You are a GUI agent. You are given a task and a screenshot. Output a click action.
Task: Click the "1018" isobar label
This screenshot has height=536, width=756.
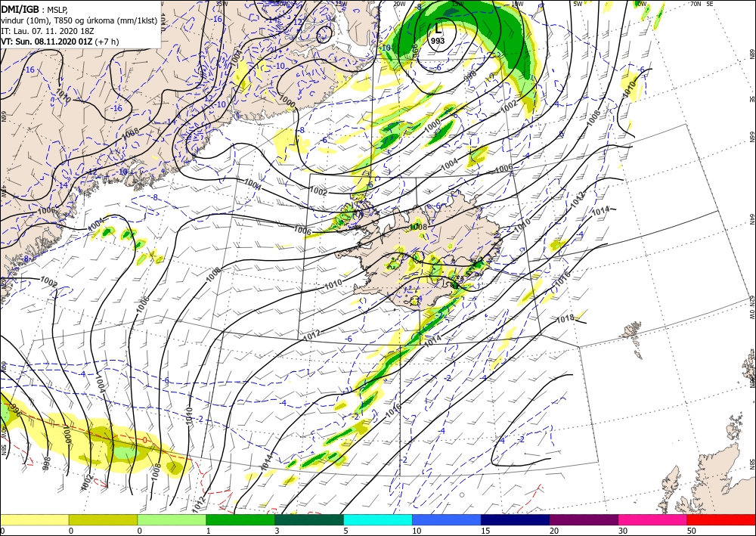point(565,318)
